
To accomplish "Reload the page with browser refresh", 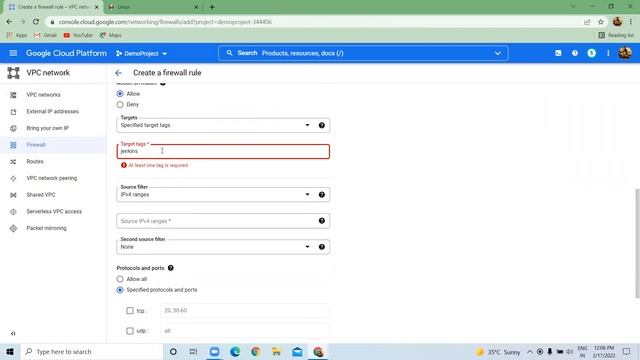I will point(36,22).
